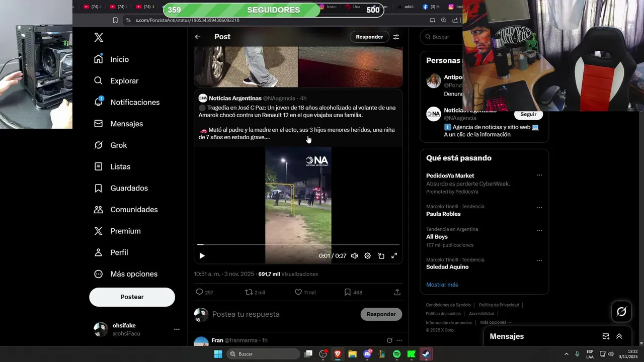The width and height of the screenshot is (644, 362).
Task: Click site settings icon beside URL
Action: (128, 20)
